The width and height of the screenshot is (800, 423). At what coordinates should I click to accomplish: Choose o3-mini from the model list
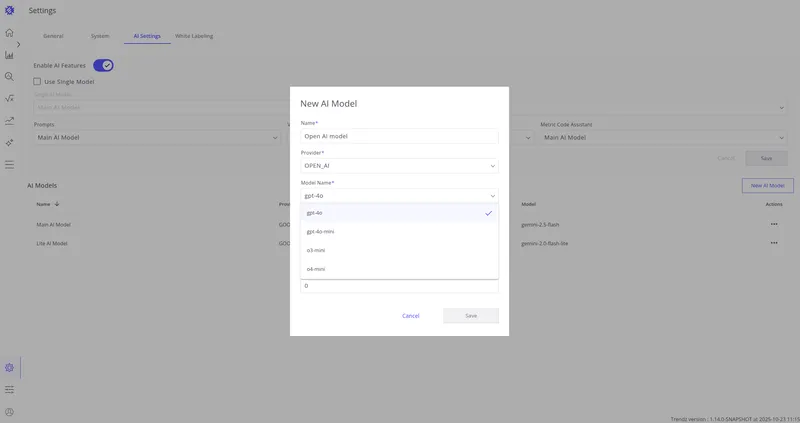click(399, 250)
